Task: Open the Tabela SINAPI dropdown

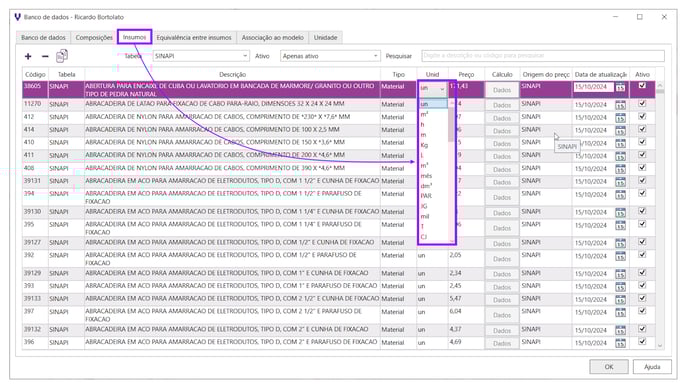Action: pyautogui.click(x=201, y=56)
